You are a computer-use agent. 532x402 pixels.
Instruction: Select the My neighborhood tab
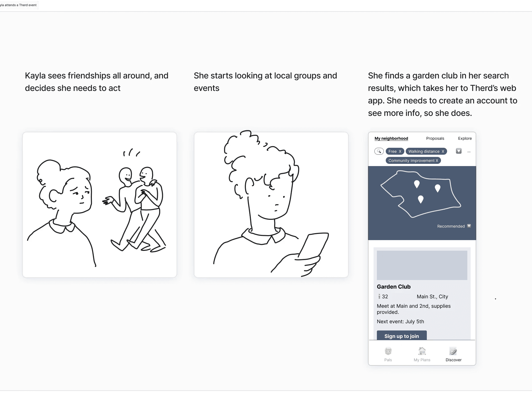(391, 138)
